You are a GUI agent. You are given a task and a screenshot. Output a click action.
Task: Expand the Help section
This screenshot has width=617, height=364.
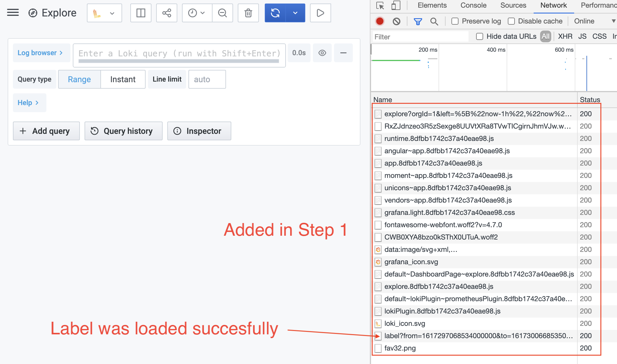coord(29,103)
